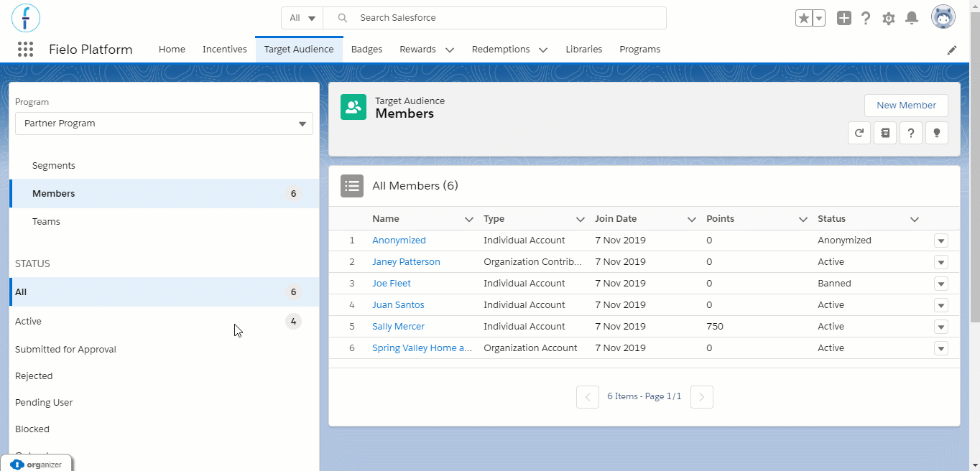Viewport: 980px width, 471px height.
Task: Click the refresh button in Members header
Action: [859, 133]
